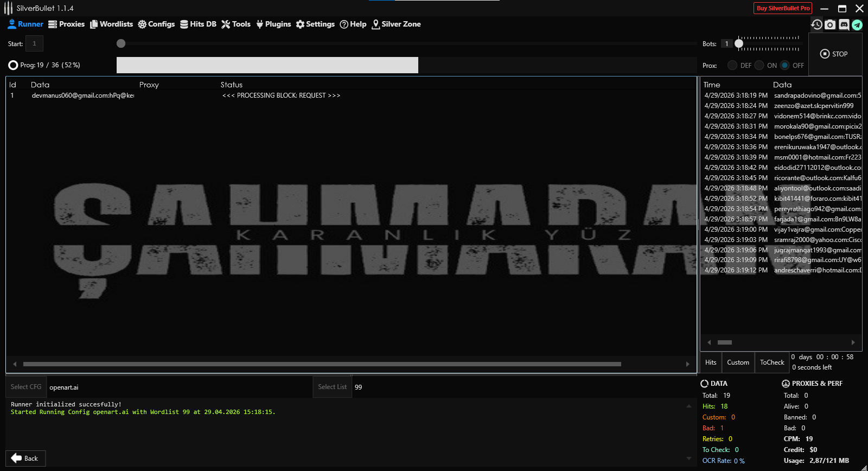Viewport: 868px width, 471px height.
Task: Go to the Proxies section
Action: [x=67, y=24]
